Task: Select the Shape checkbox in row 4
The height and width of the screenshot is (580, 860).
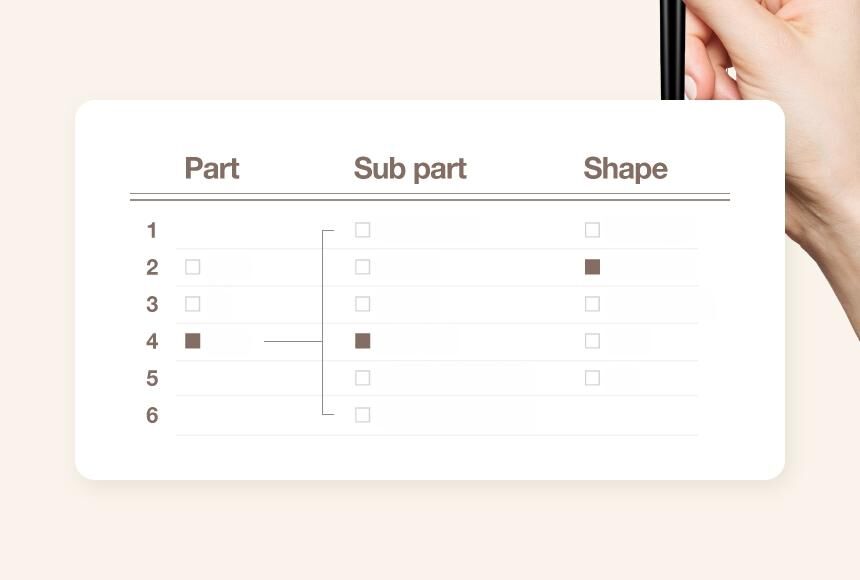Action: [593, 341]
